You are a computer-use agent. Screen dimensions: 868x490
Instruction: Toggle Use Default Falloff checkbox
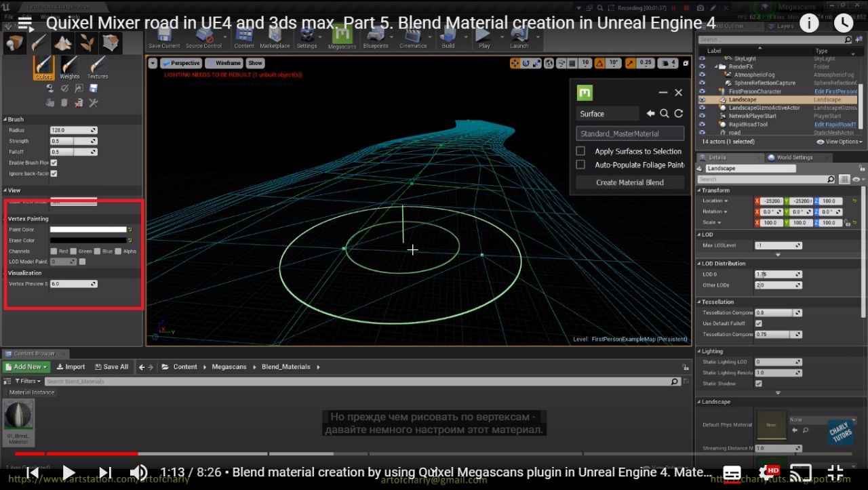(758, 323)
